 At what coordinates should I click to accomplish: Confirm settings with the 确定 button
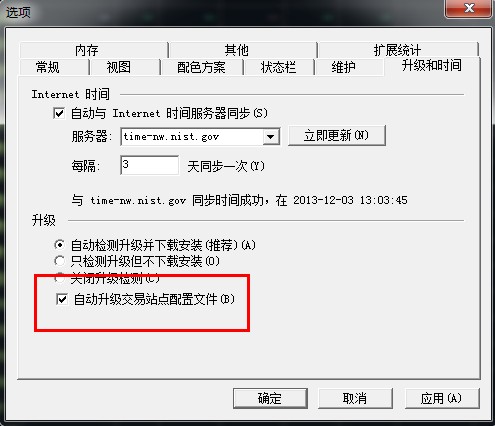[270, 398]
